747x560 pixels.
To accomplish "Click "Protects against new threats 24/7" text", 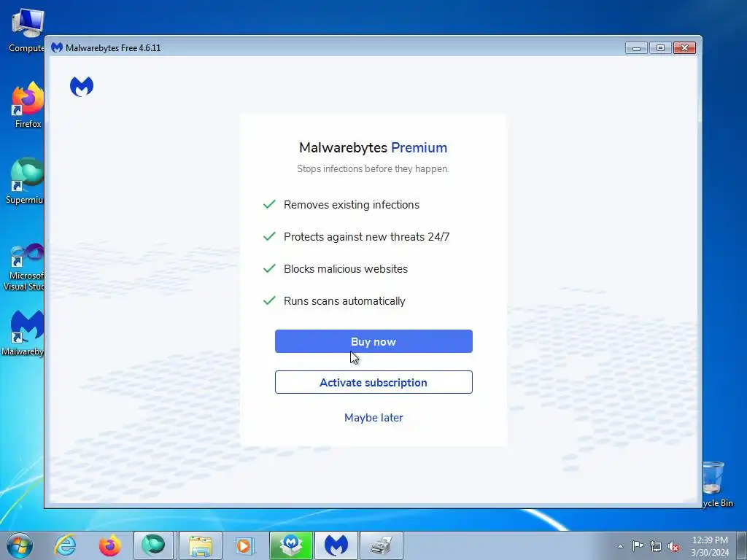I will (366, 237).
